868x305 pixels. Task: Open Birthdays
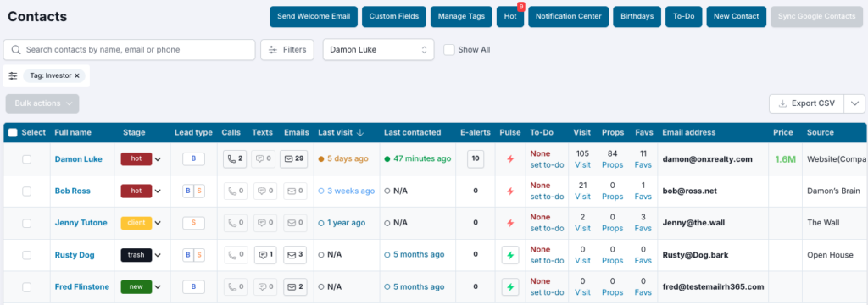pos(637,17)
